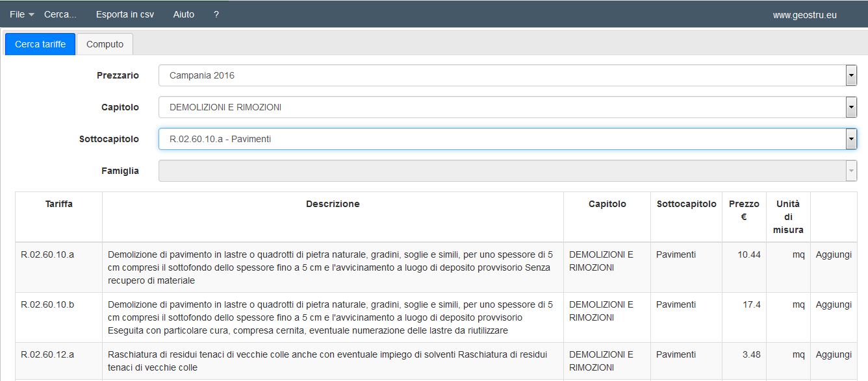Click the Prezzario label

118,75
